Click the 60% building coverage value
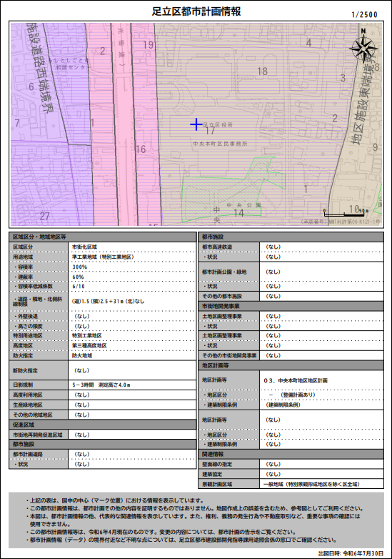Viewport: 392px width, 559px height. (x=78, y=277)
